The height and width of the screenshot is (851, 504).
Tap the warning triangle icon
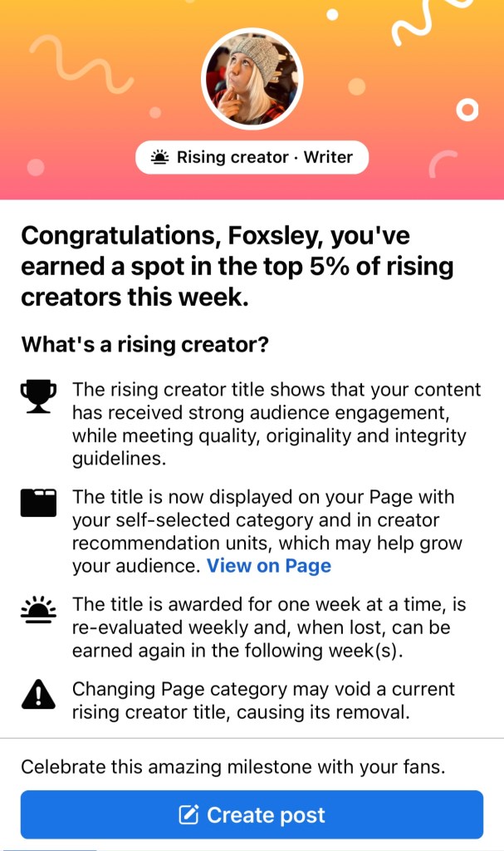point(37,694)
